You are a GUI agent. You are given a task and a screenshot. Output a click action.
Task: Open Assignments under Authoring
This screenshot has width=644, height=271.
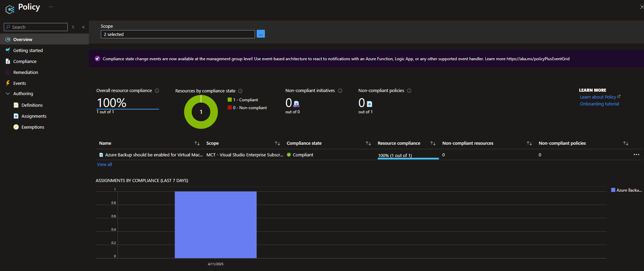(33, 116)
